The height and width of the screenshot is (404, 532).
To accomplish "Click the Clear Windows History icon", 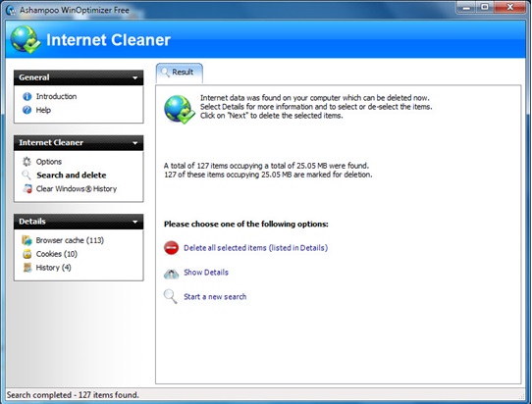I will [27, 189].
